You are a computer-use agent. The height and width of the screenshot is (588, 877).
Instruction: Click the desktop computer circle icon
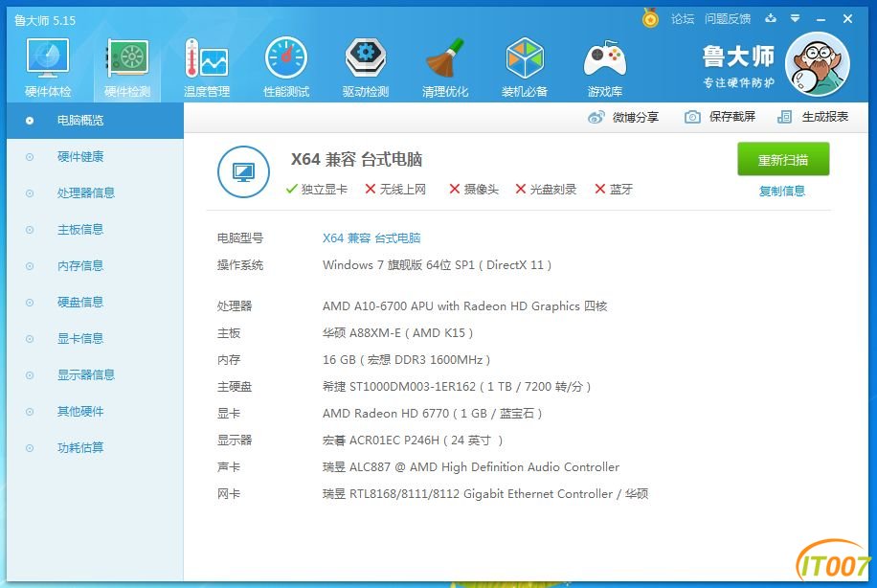coord(243,171)
